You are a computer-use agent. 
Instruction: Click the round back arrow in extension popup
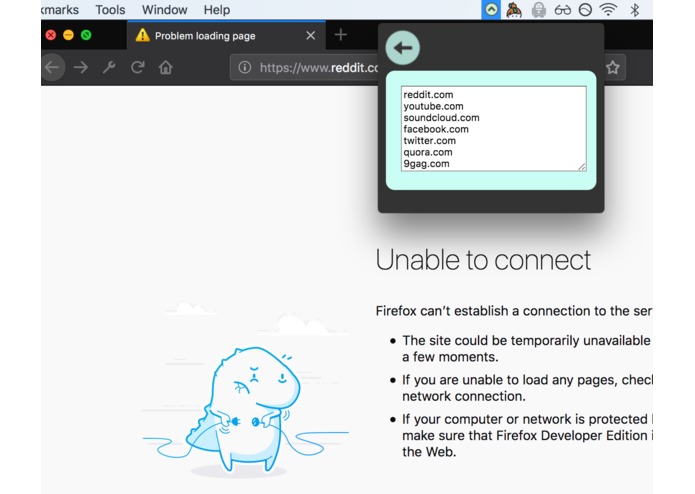pos(402,48)
